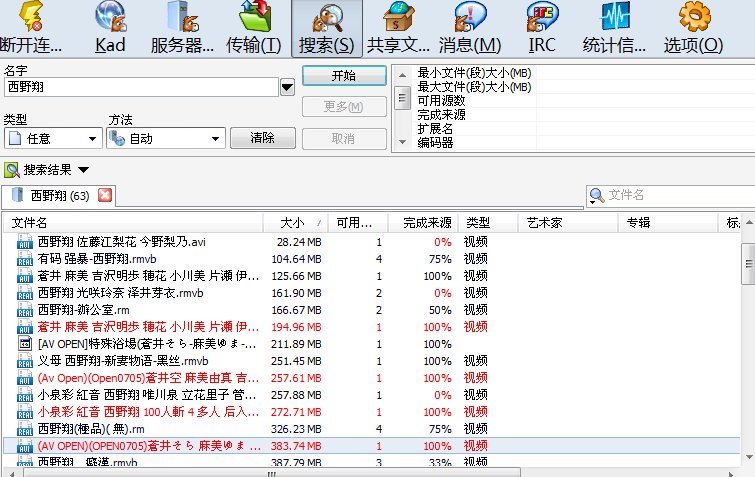This screenshot has height=477, width=755.
Task: Click the AVI icon of the 383.74 MB row
Action: (25, 446)
